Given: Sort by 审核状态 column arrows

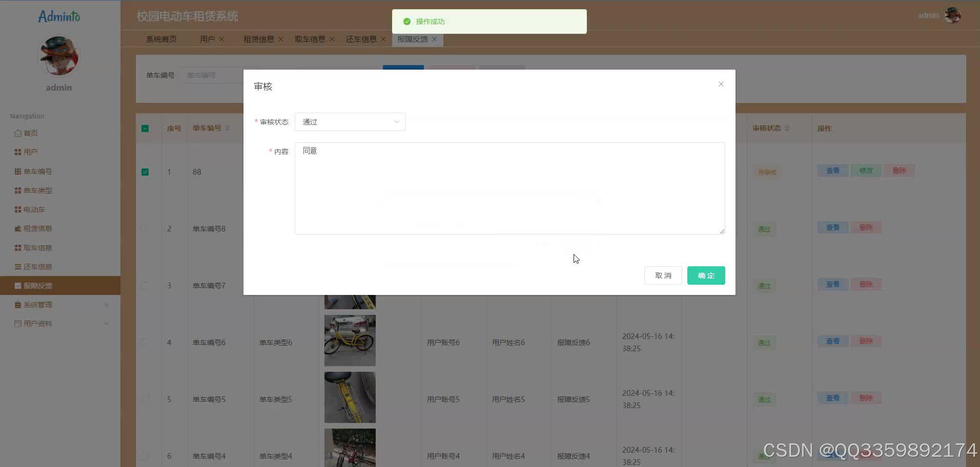Looking at the screenshot, I should (x=787, y=128).
